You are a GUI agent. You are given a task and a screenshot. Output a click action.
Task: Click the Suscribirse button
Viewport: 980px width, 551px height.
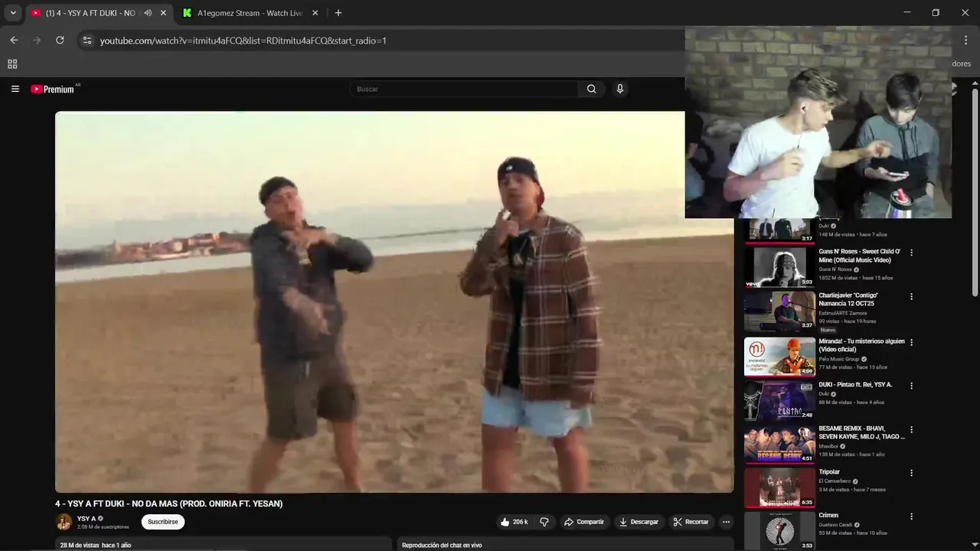click(162, 522)
